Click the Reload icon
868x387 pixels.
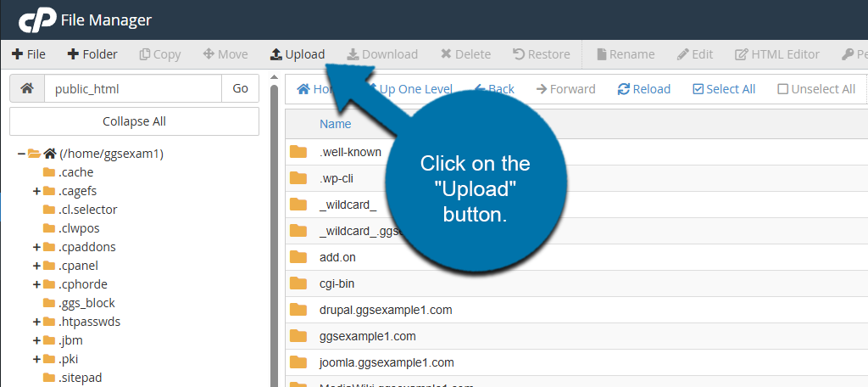[x=624, y=89]
